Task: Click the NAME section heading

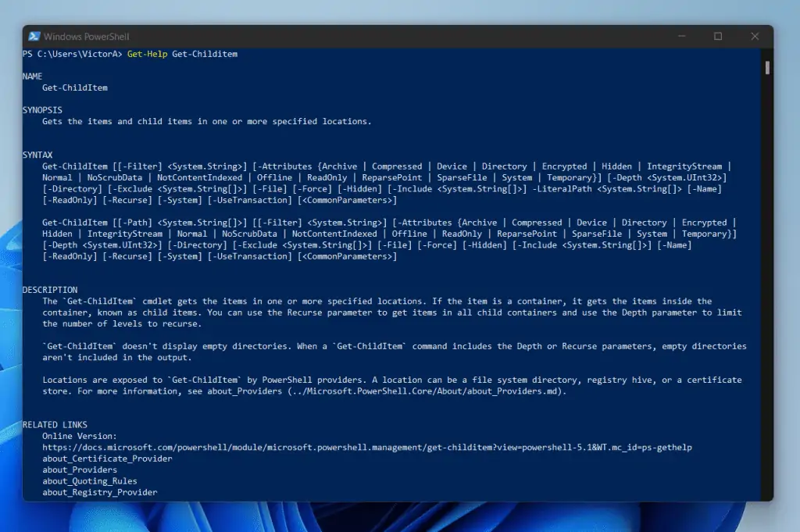Action: click(x=32, y=77)
